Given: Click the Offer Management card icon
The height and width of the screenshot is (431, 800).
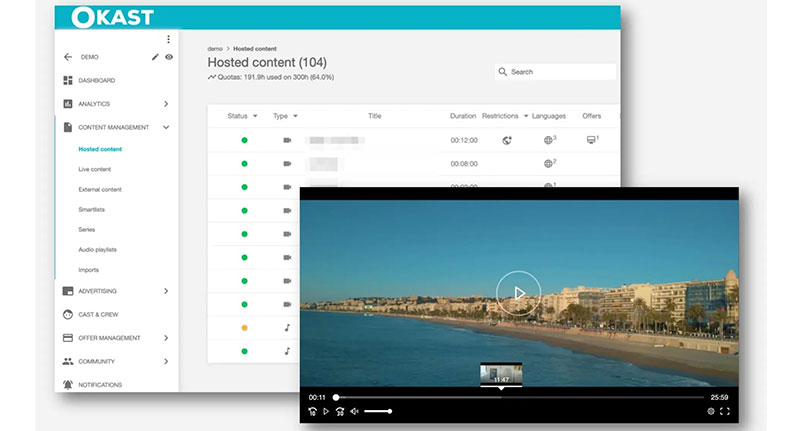Looking at the screenshot, I should (68, 338).
